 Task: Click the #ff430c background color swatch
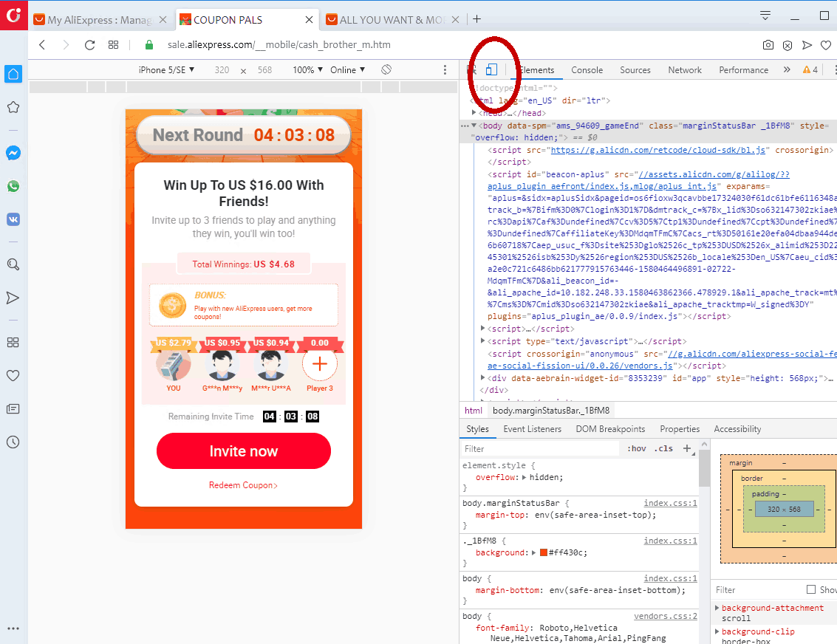[x=544, y=552]
